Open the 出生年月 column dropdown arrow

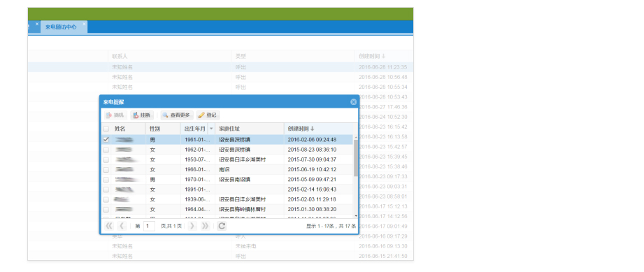coord(211,129)
